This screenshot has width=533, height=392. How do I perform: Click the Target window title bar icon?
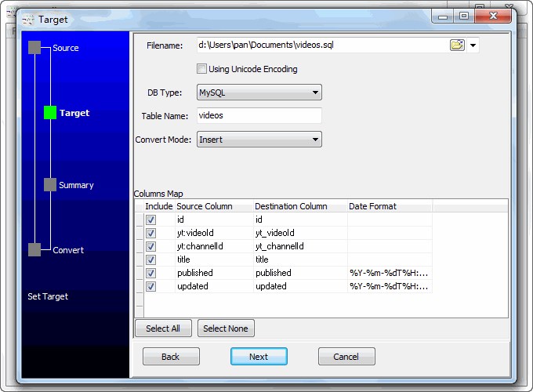click(x=29, y=20)
